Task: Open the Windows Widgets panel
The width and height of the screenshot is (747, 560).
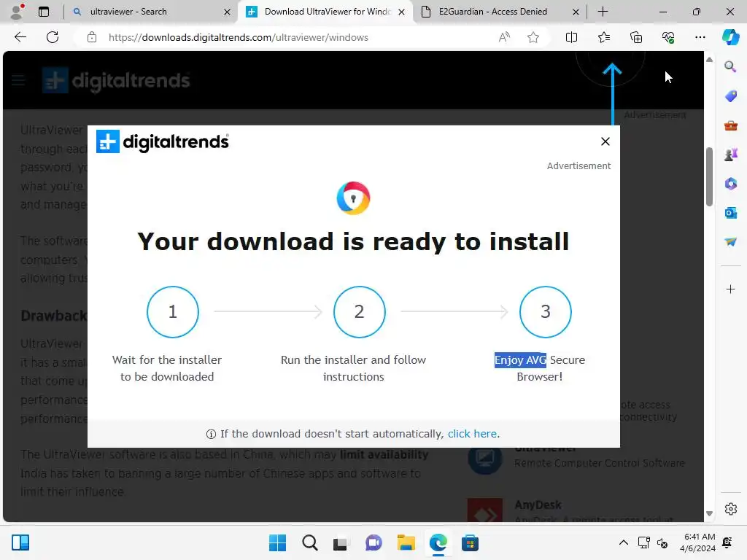Action: point(20,542)
